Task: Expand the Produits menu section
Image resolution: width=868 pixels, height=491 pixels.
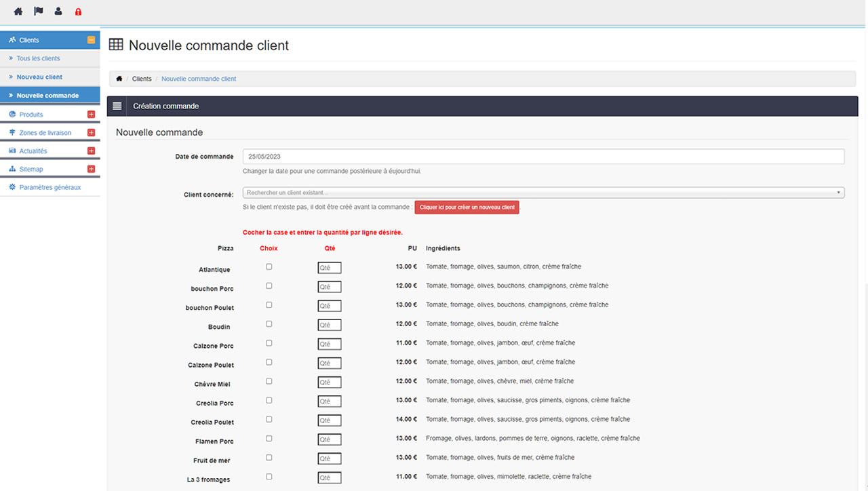Action: [x=91, y=115]
